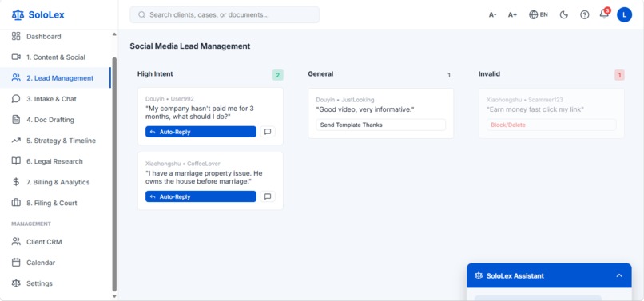
Task: Click the people icon next to Lead Management
Action: click(x=16, y=78)
